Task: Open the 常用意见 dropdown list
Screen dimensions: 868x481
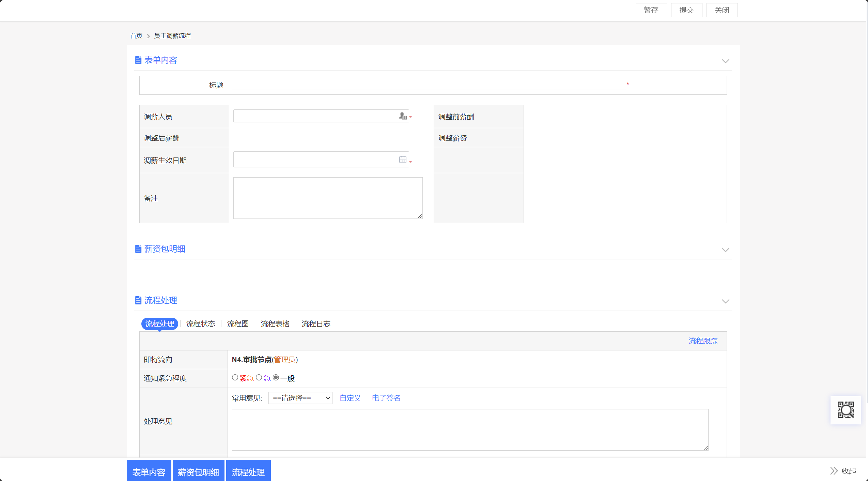Action: [x=300, y=398]
